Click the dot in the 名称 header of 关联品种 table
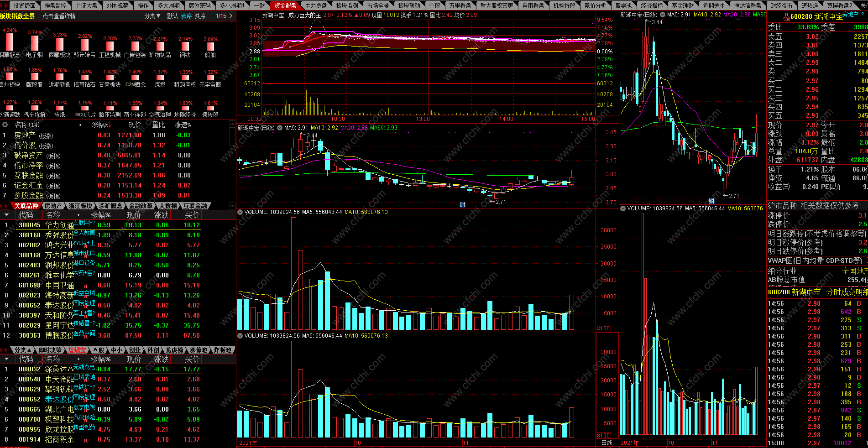This screenshot has width=868, height=448. 78,215
